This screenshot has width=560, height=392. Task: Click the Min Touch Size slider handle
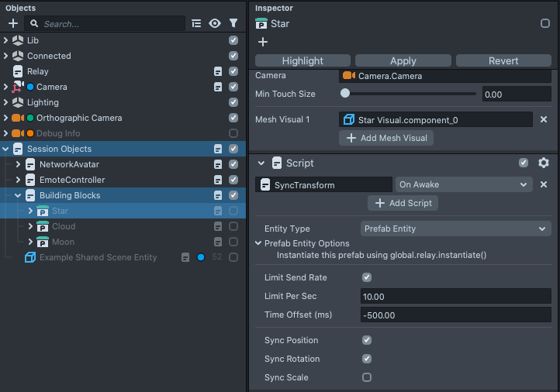pyautogui.click(x=345, y=94)
